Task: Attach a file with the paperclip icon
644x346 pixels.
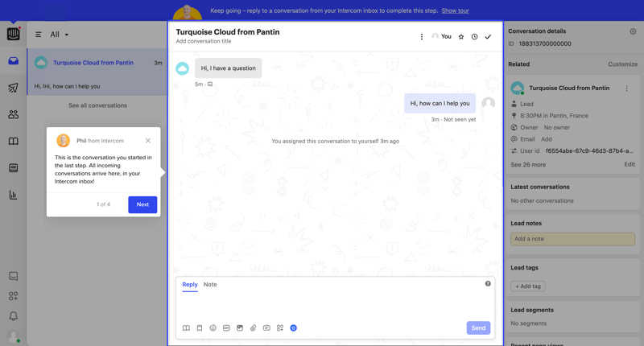Action: [253, 328]
